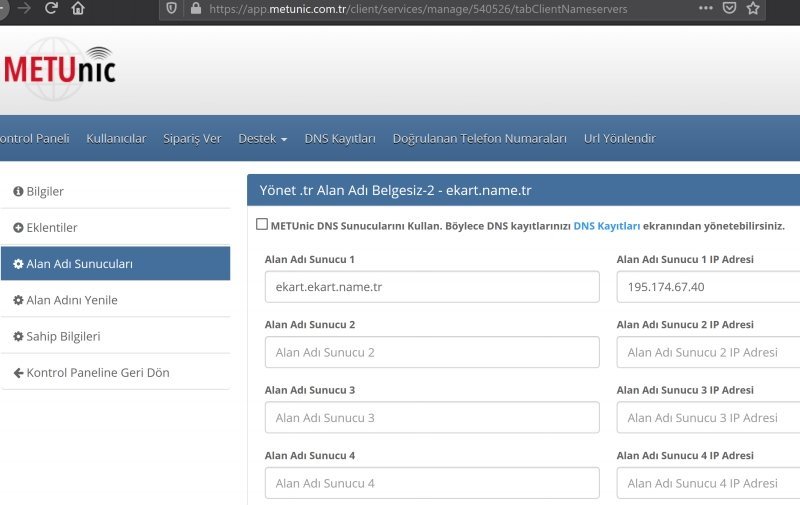Click the DNS Kayıtları blue link
Viewport: 800px width, 505px height.
[x=606, y=226]
